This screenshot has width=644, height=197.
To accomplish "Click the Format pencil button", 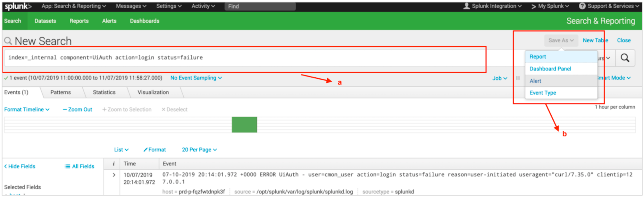I will [x=155, y=150].
